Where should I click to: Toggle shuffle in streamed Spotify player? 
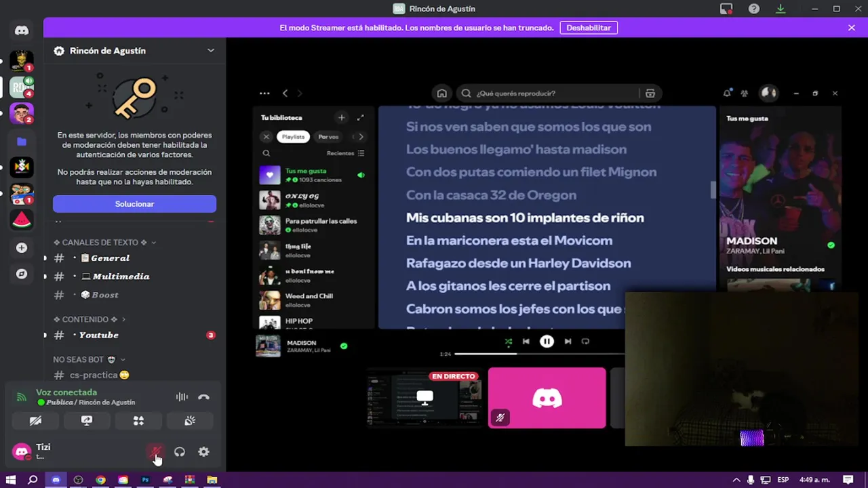509,342
